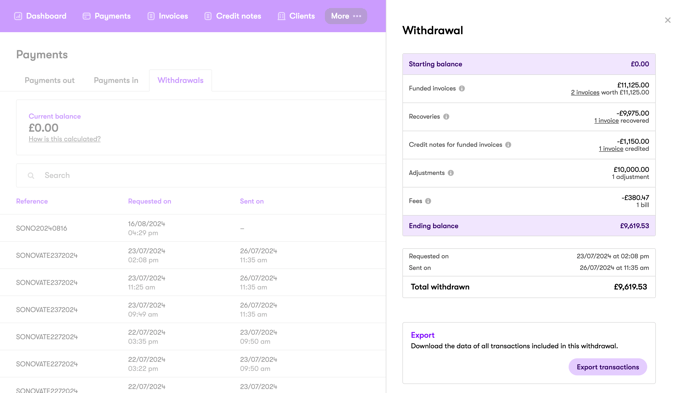Click Export transactions button
688x393 pixels.
pyautogui.click(x=608, y=367)
